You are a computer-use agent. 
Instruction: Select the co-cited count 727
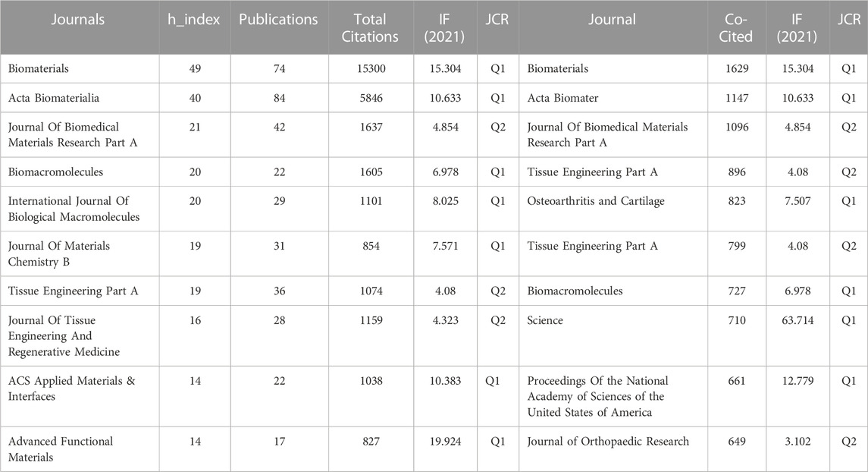pyautogui.click(x=737, y=291)
